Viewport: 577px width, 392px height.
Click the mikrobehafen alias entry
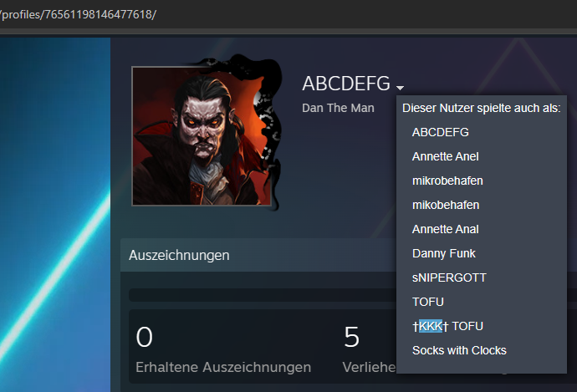click(447, 181)
